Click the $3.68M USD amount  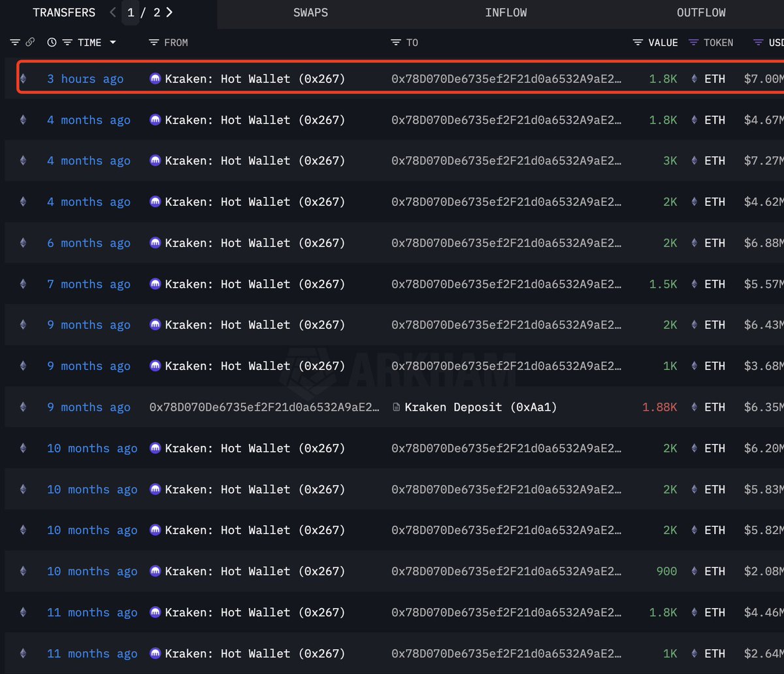pyautogui.click(x=763, y=366)
